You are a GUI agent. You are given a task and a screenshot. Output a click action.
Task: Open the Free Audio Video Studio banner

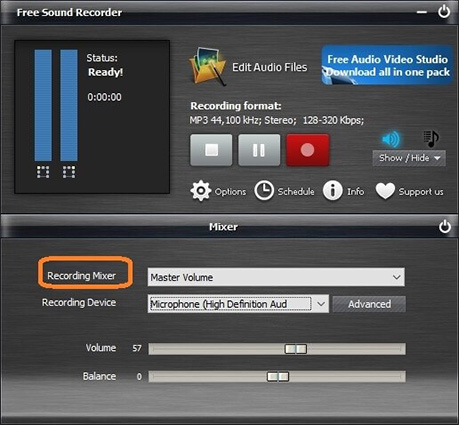[387, 65]
